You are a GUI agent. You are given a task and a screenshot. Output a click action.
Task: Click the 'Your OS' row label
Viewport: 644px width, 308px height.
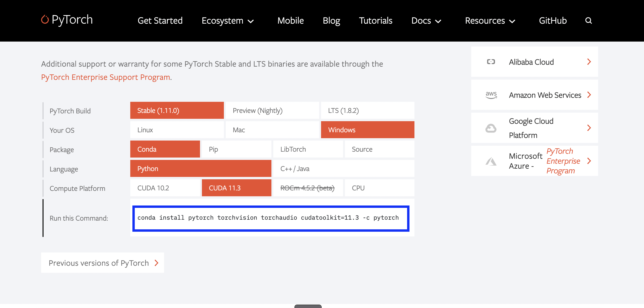[x=62, y=130]
